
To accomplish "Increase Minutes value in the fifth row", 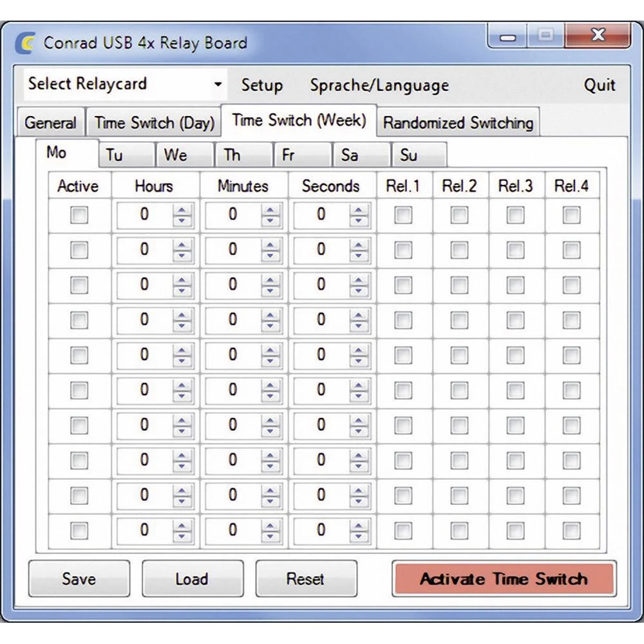I will pyautogui.click(x=271, y=350).
